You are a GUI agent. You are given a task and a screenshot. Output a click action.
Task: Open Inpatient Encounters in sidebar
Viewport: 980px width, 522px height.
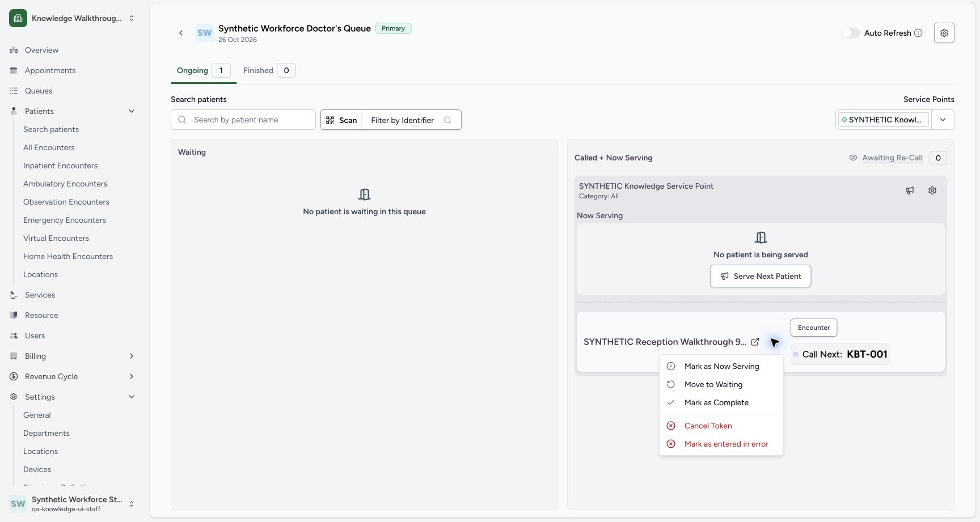tap(60, 165)
